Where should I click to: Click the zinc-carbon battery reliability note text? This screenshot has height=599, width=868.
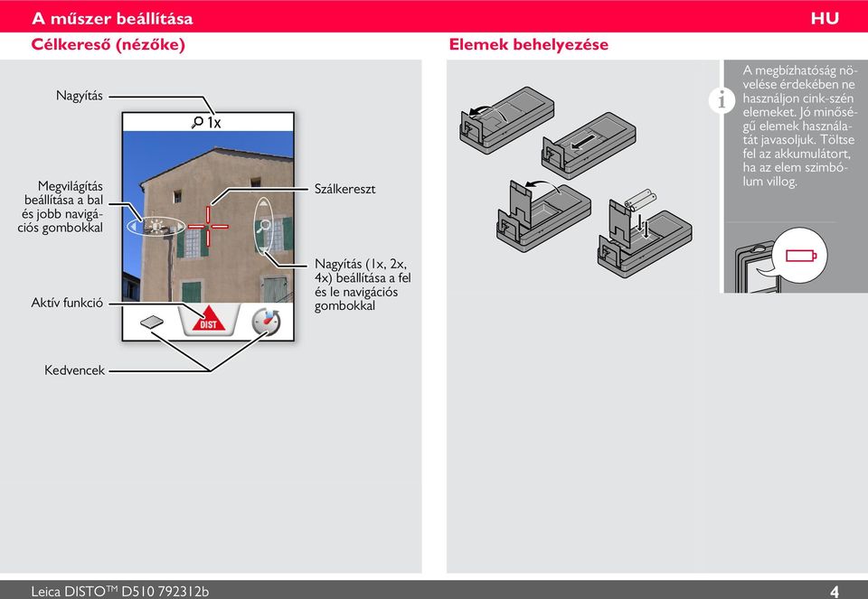799,126
